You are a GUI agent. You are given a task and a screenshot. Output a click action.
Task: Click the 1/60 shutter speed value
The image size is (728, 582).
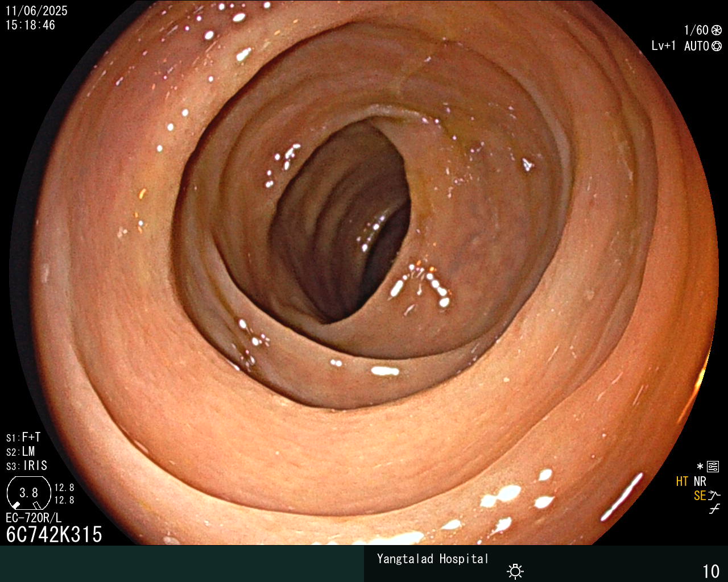click(x=696, y=30)
